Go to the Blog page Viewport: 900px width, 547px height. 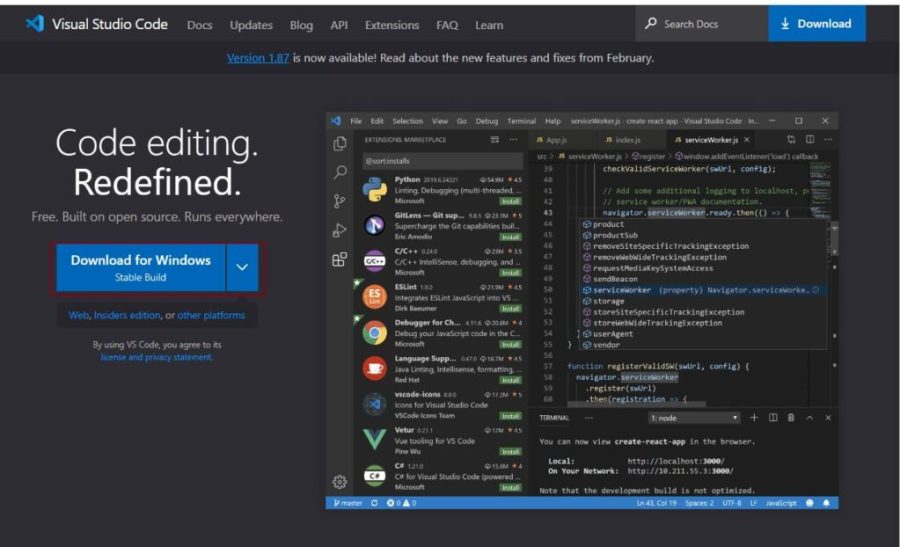pos(301,25)
